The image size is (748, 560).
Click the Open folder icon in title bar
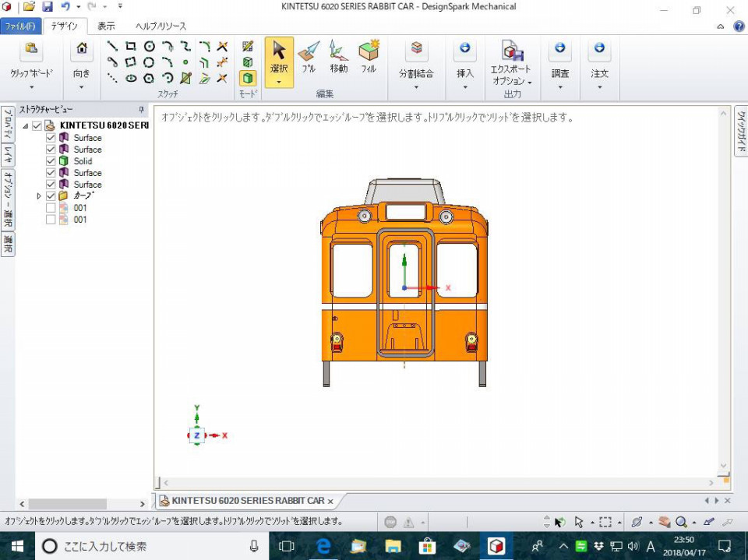pyautogui.click(x=29, y=7)
